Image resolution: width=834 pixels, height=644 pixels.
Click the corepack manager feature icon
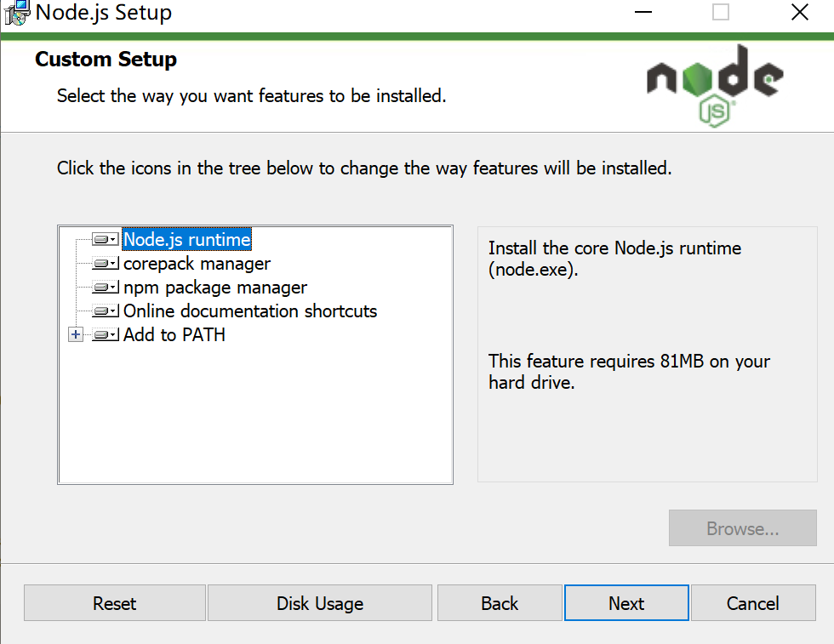click(102, 263)
